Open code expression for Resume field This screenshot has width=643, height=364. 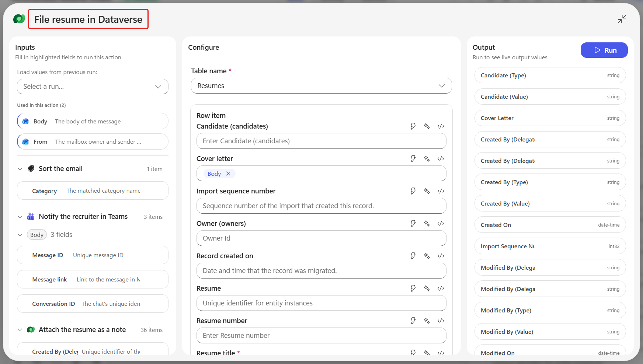[x=441, y=288]
